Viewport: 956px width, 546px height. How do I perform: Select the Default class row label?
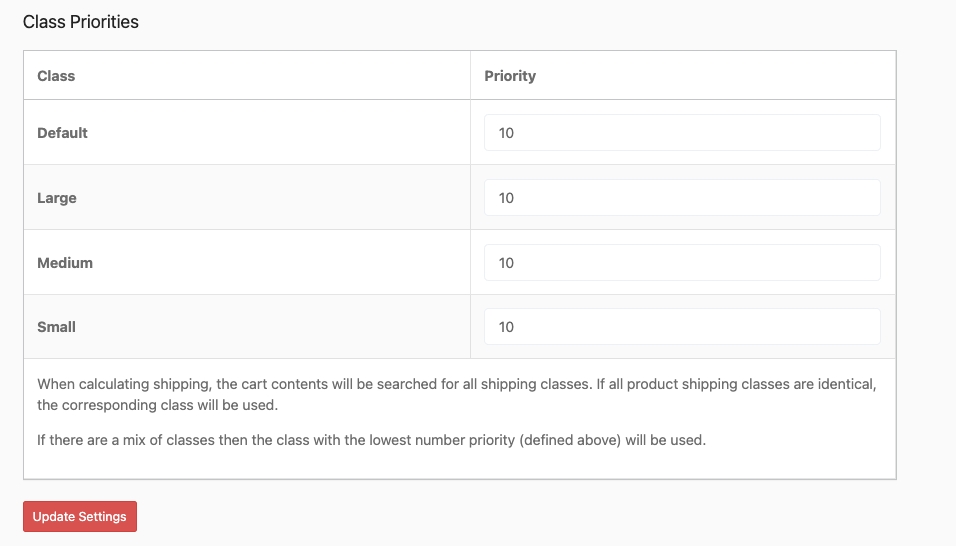click(62, 133)
